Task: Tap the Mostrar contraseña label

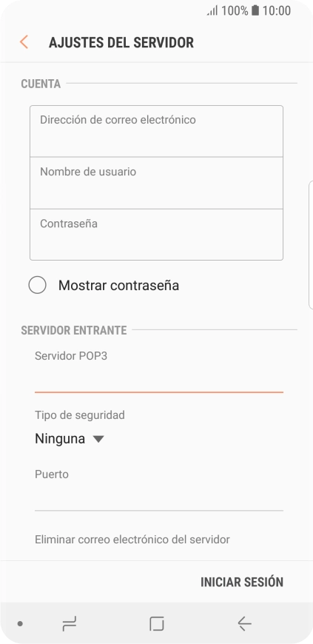Action: (118, 285)
